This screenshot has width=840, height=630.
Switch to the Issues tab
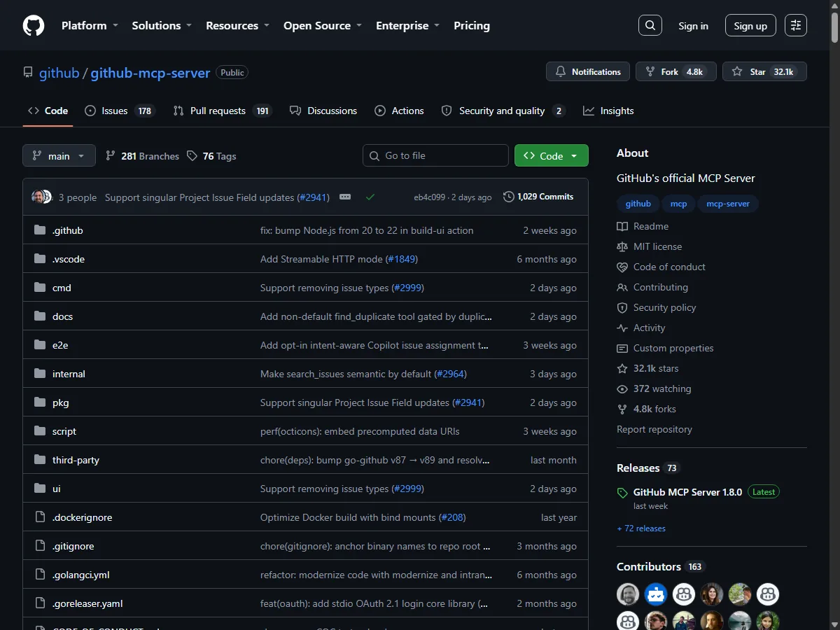coord(120,111)
